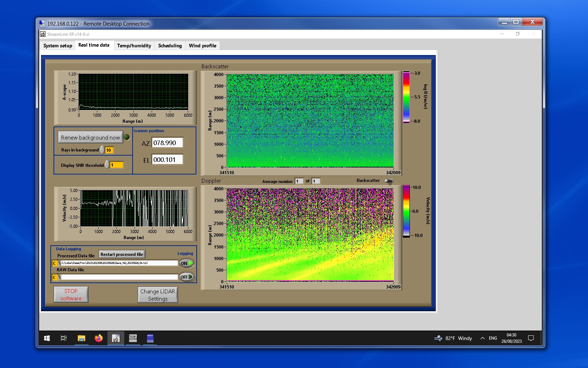Turn off processed data file logging
Screen dimensions: 588x368
pos(187,263)
